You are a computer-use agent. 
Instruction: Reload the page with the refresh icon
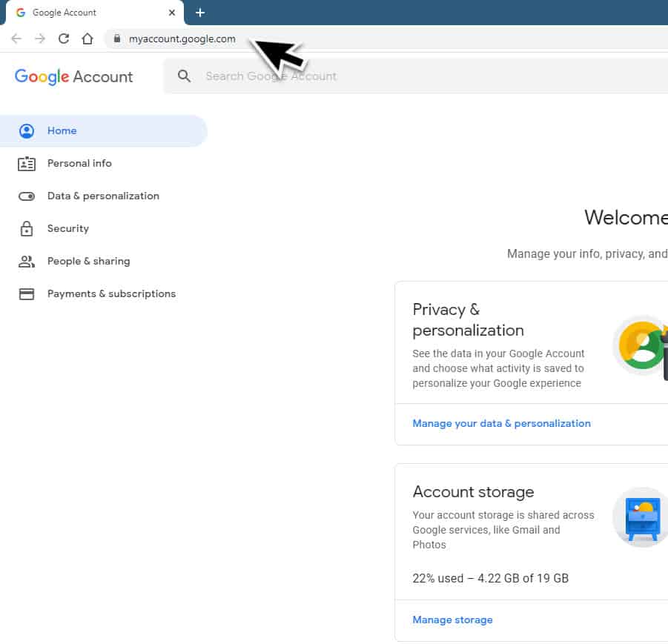pyautogui.click(x=64, y=39)
